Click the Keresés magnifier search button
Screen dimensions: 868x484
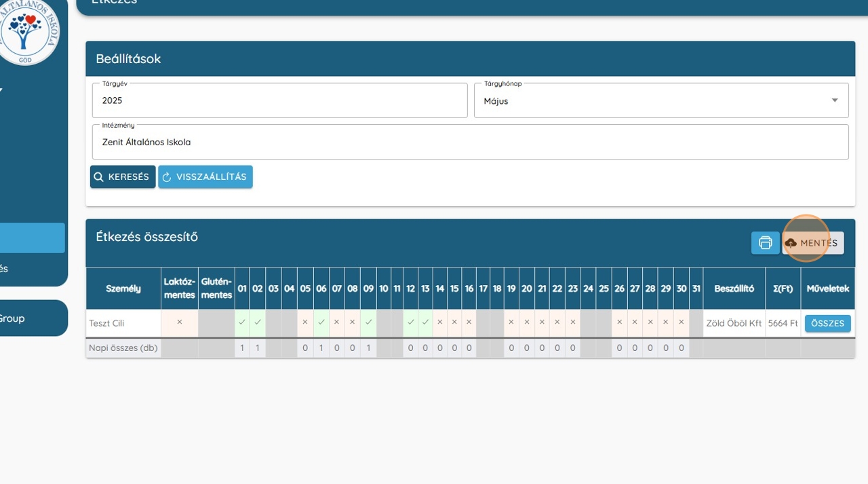coord(123,177)
